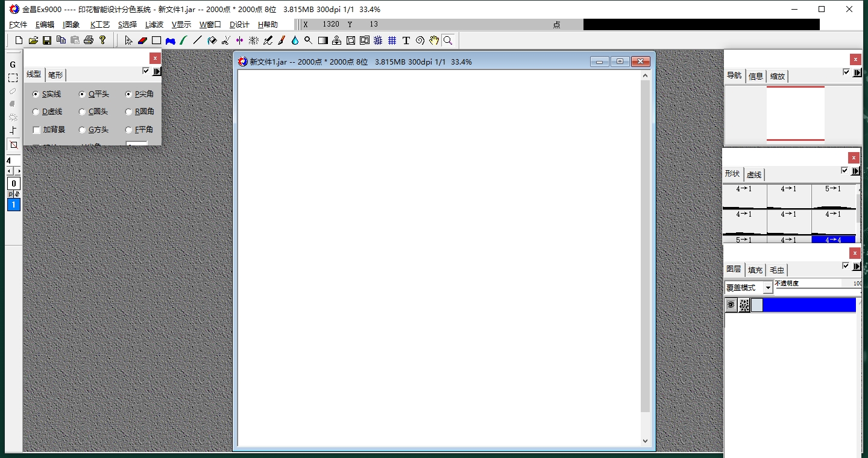
Task: Select the Stamp clone tool
Action: 336,40
